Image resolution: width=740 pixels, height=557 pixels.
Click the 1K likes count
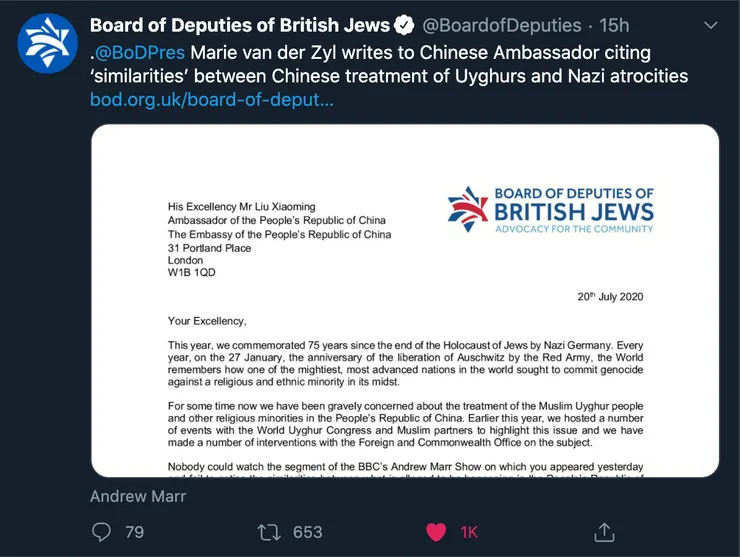[469, 532]
